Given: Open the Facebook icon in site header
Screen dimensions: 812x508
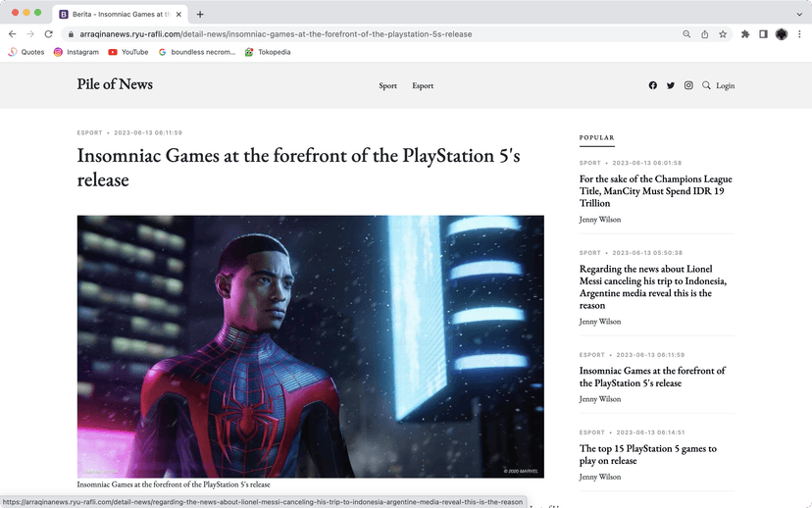Looking at the screenshot, I should (653, 85).
